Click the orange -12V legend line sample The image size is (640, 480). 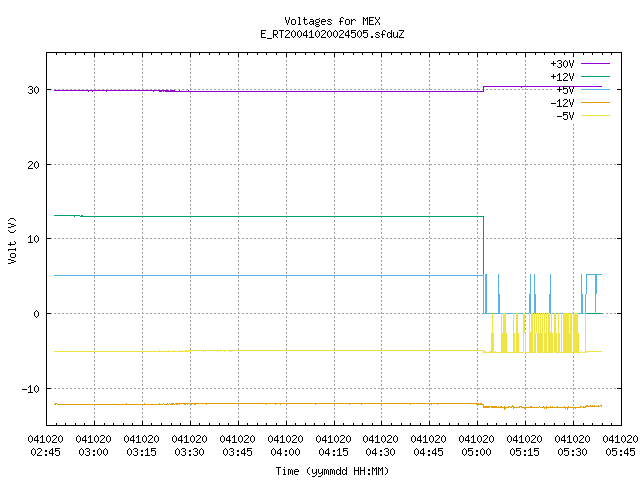coord(595,102)
